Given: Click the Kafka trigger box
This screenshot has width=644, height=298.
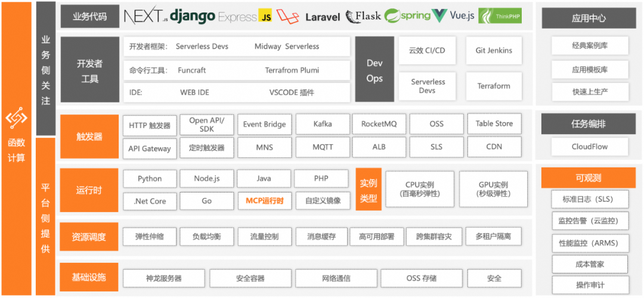Looking at the screenshot, I should 323,124.
